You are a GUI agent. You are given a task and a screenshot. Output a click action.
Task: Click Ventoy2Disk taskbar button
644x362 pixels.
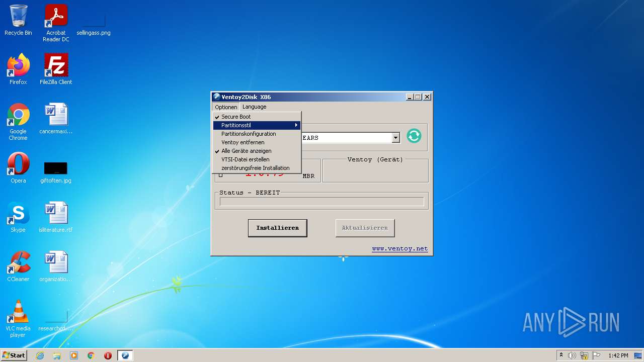[x=125, y=355]
